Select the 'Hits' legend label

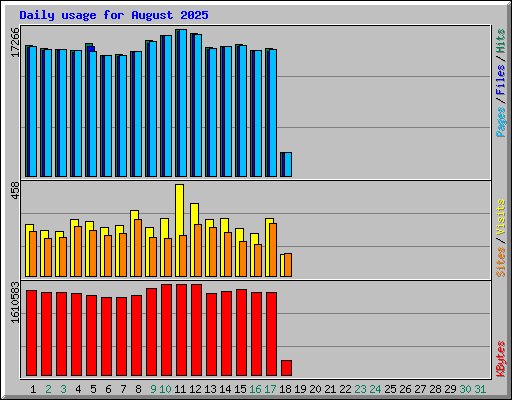point(501,41)
